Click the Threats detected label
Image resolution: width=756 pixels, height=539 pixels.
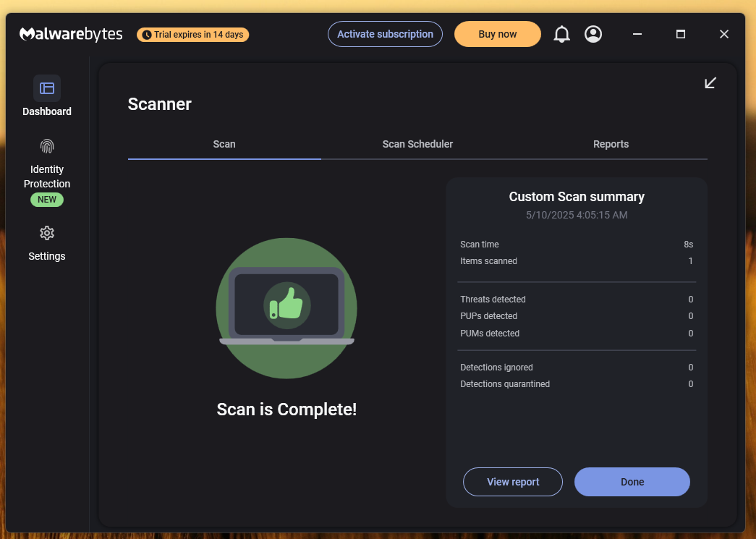tap(493, 300)
